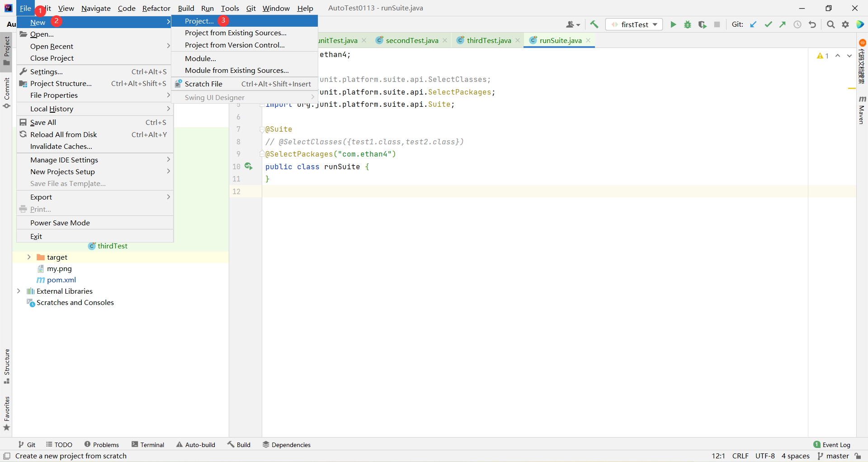Open the Dependencies tool window
This screenshot has height=462, width=868.
[287, 445]
